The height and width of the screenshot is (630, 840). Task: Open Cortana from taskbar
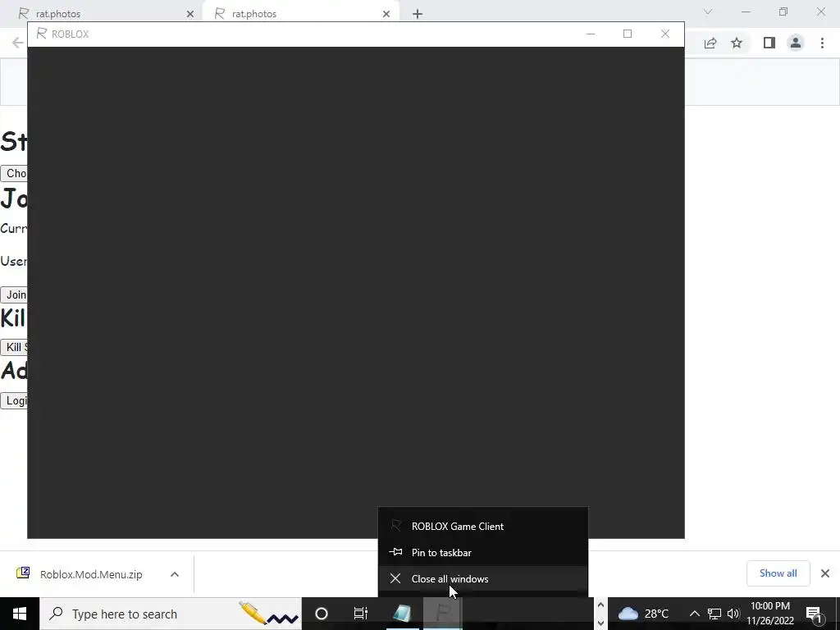coord(322,614)
